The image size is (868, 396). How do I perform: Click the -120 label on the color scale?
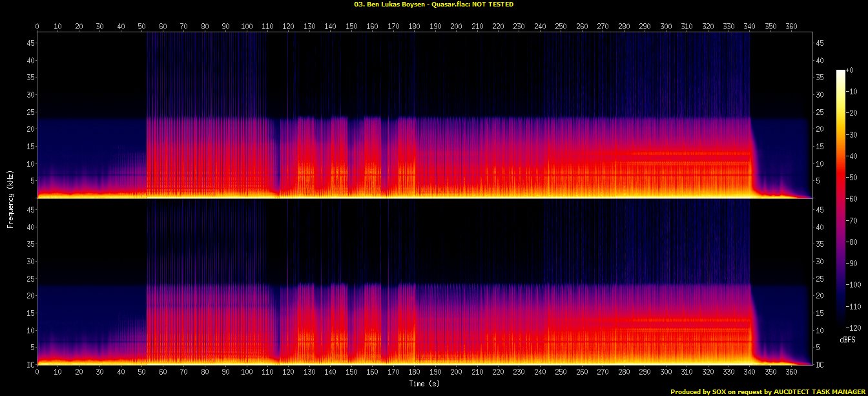tap(855, 318)
